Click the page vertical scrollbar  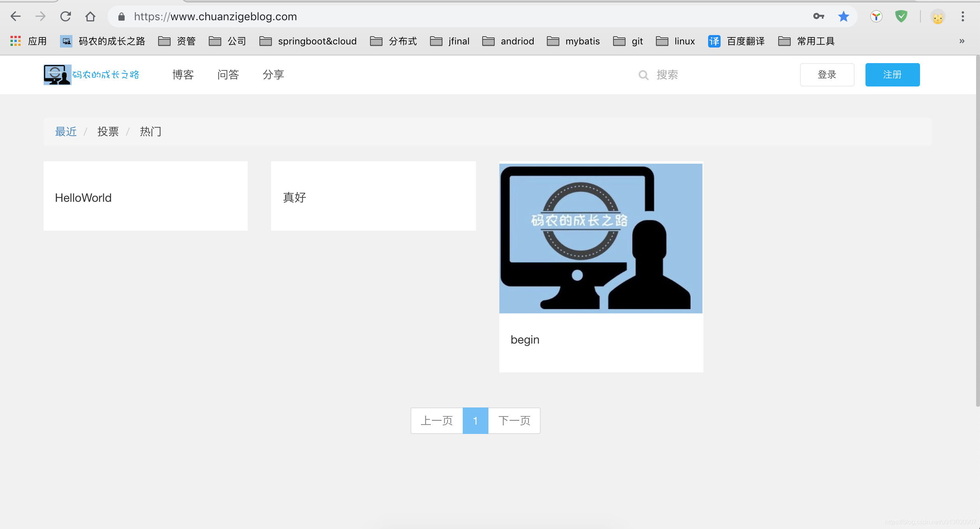pos(977,231)
